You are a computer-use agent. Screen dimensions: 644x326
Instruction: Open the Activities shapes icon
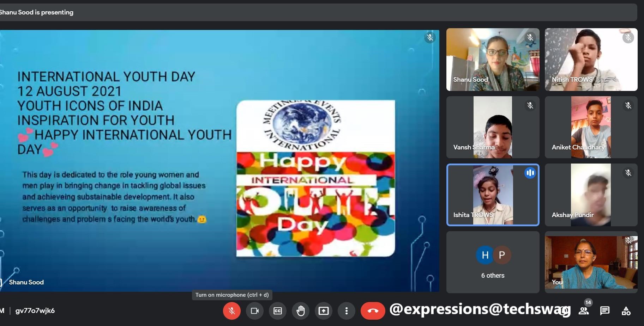(626, 311)
